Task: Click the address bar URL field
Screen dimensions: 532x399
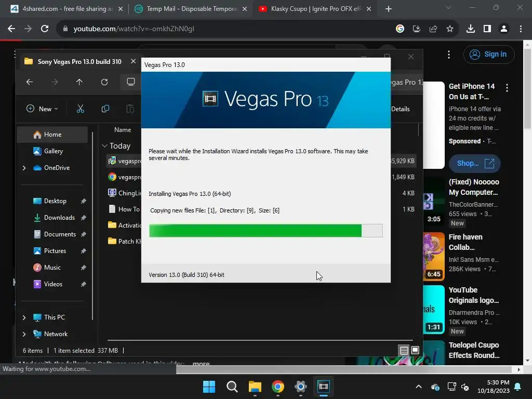Action: tap(224, 29)
